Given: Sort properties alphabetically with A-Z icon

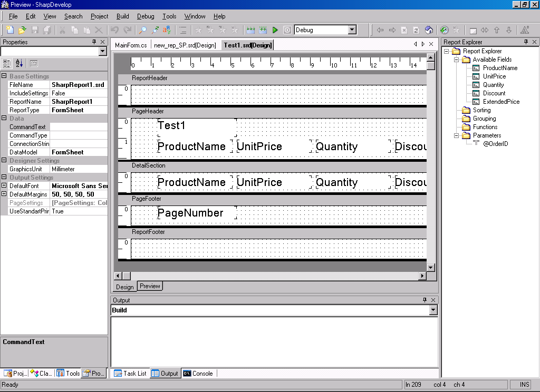Looking at the screenshot, I should [20, 63].
